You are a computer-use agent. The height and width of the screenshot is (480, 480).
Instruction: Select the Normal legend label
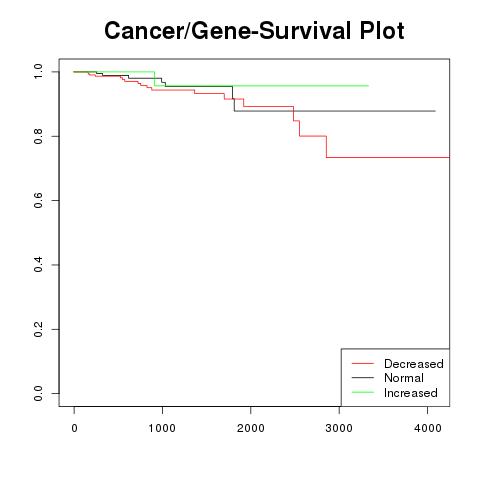pyautogui.click(x=404, y=378)
